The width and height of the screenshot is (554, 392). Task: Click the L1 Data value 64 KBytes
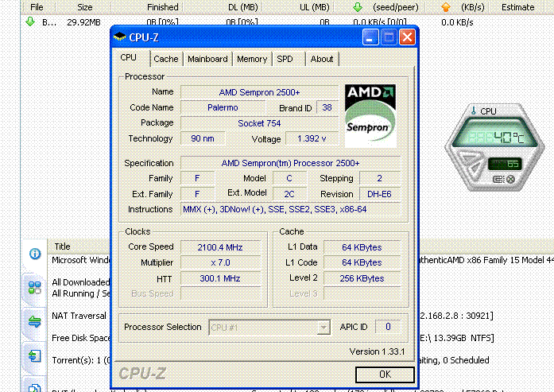[362, 247]
